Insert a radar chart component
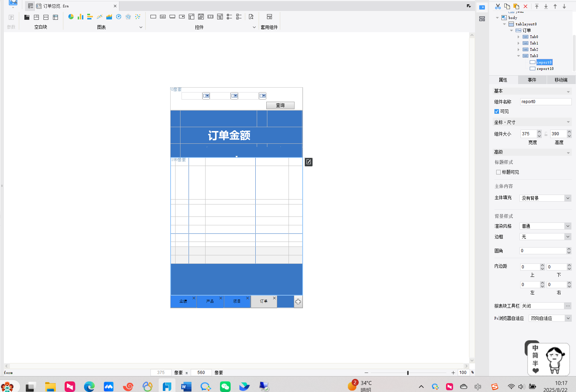This screenshot has height=392, width=576. click(x=128, y=17)
